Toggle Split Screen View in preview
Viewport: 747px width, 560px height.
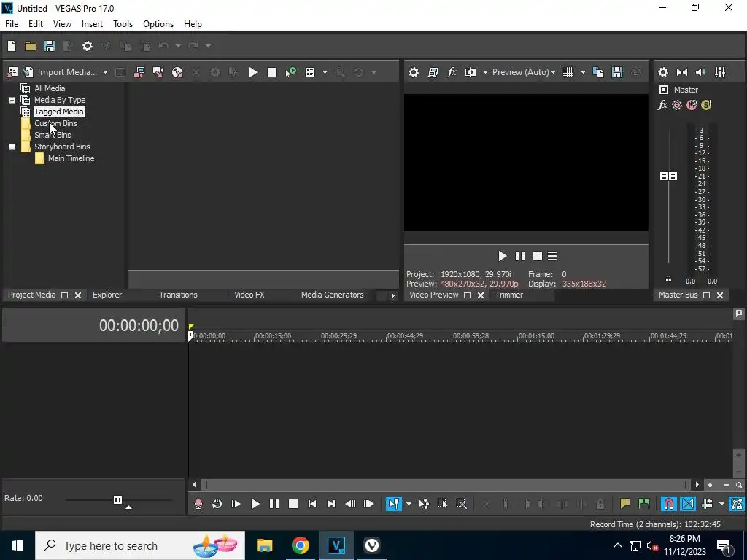(471, 72)
